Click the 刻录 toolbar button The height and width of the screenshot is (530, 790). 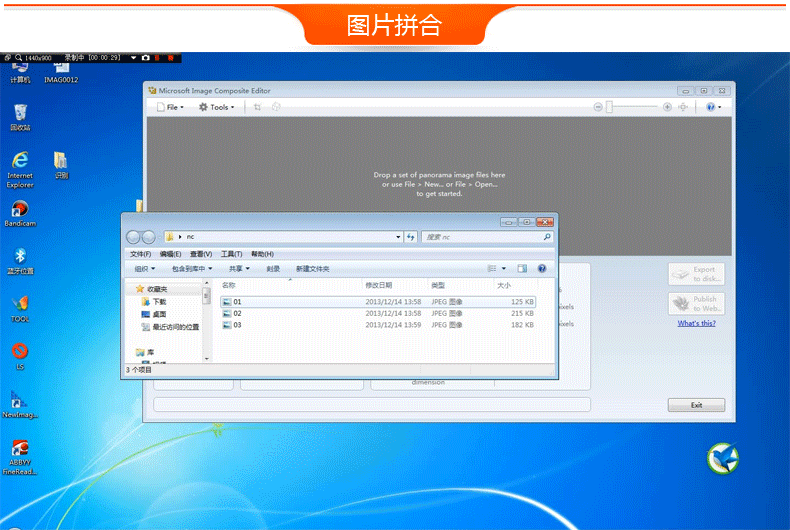pos(273,269)
